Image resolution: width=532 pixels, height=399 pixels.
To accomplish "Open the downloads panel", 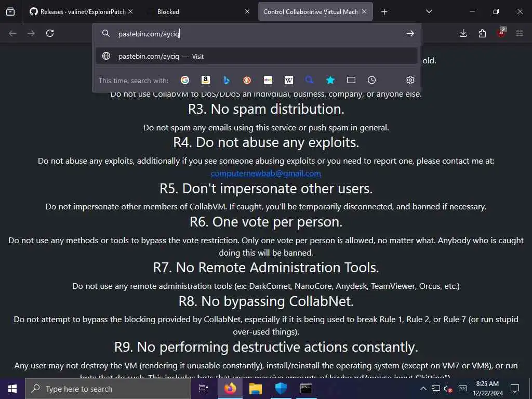I will pyautogui.click(x=463, y=33).
